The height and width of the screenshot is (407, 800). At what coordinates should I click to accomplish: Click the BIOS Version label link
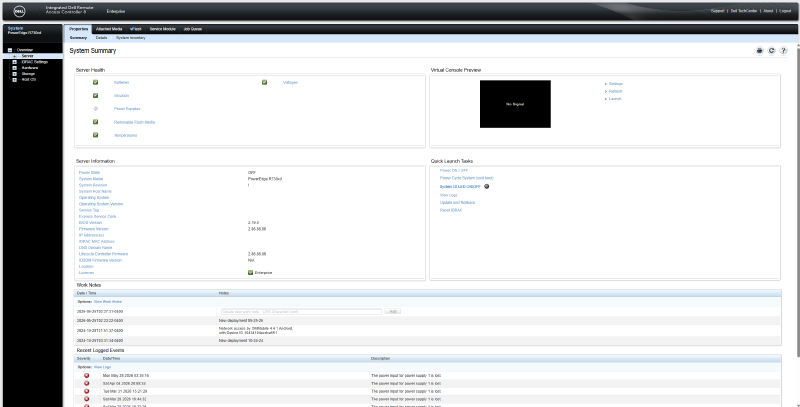(x=90, y=223)
